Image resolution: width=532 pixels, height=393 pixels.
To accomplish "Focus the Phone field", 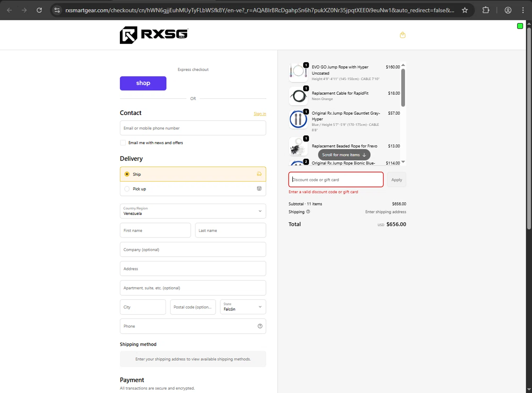I will 193,326.
